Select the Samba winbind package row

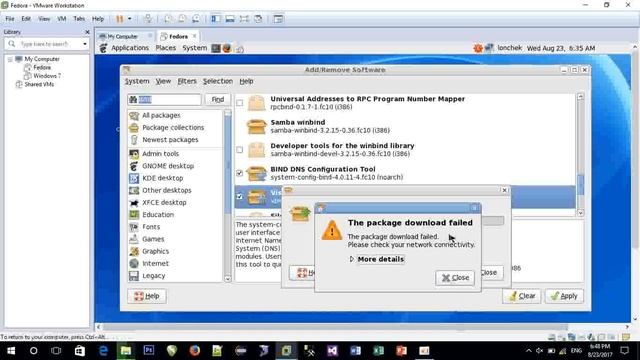405,126
